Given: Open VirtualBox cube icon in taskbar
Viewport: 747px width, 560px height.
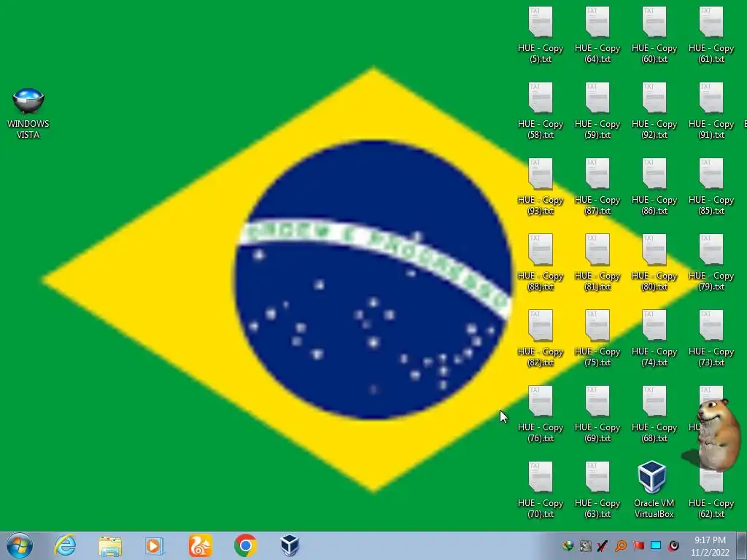Looking at the screenshot, I should 289,545.
